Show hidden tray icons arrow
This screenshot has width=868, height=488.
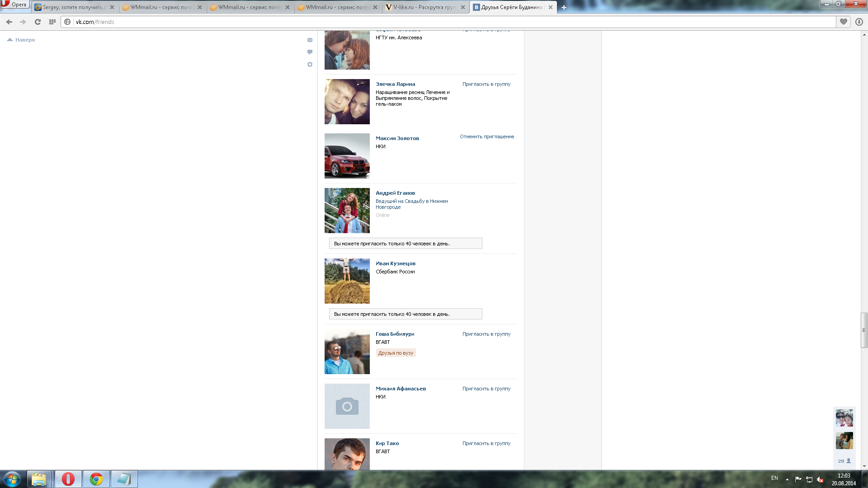(787, 479)
